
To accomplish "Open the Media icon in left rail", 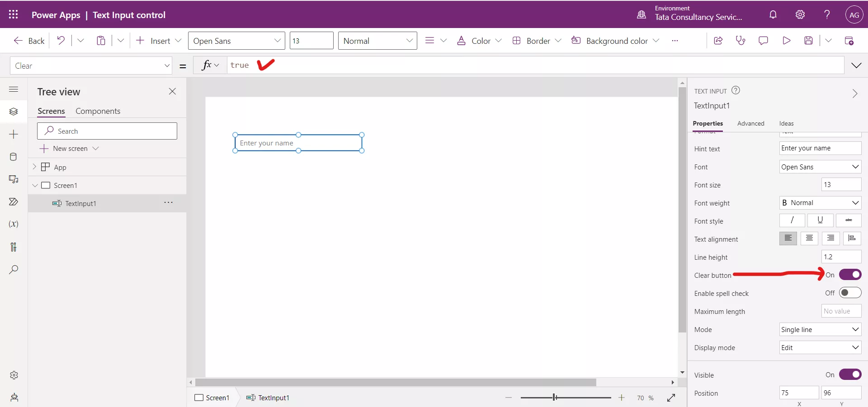I will coord(14,179).
